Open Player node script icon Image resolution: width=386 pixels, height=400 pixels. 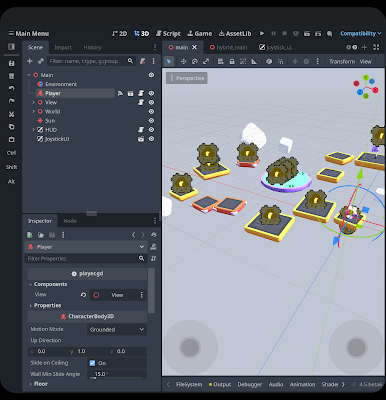[141, 93]
